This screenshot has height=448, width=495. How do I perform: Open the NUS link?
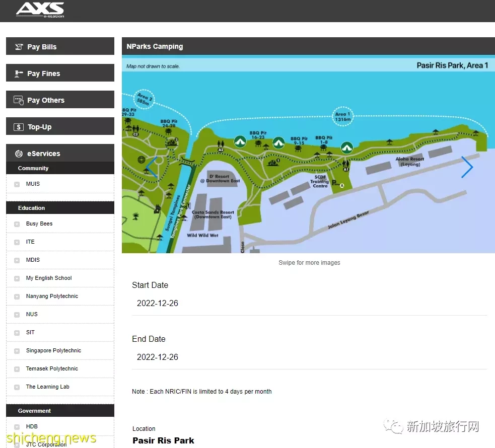[32, 314]
